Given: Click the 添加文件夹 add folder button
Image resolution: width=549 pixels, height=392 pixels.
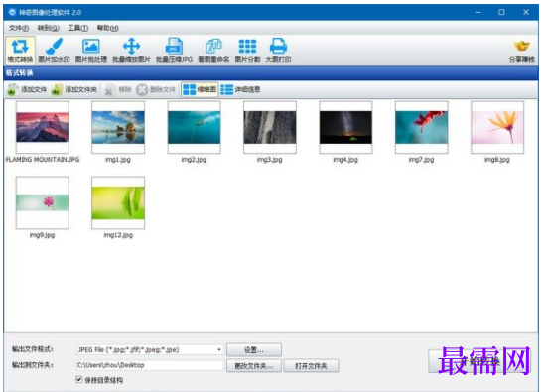Looking at the screenshot, I should pos(74,90).
